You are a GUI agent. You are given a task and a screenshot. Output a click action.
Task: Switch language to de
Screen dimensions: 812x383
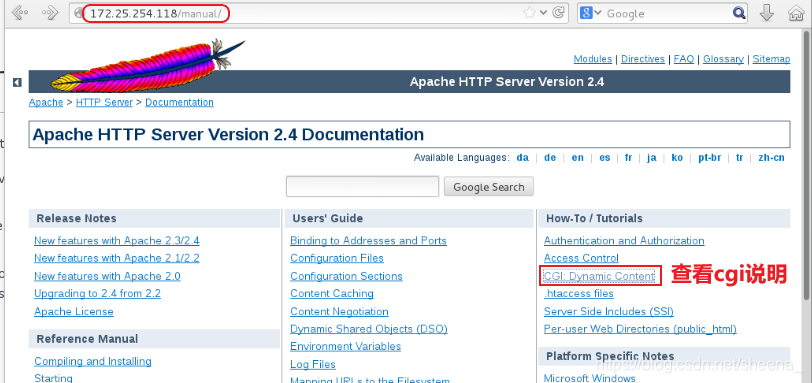550,158
